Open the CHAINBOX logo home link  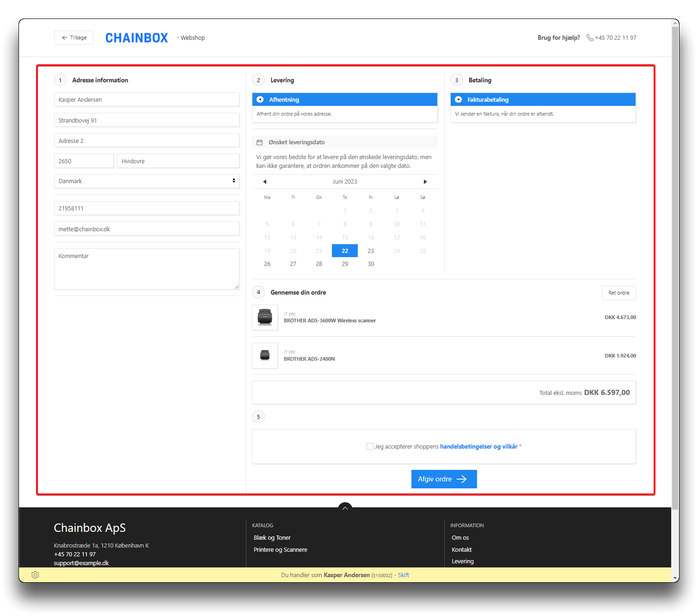click(x=137, y=38)
